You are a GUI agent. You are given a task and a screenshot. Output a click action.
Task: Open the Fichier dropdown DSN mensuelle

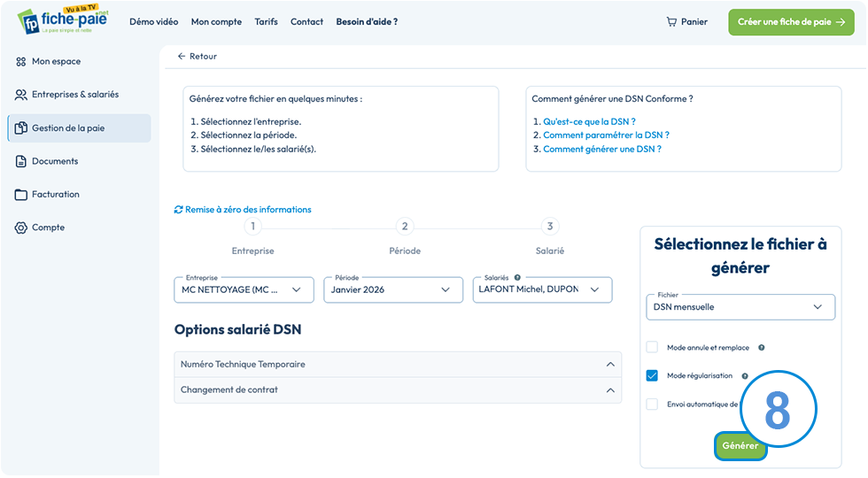click(740, 307)
